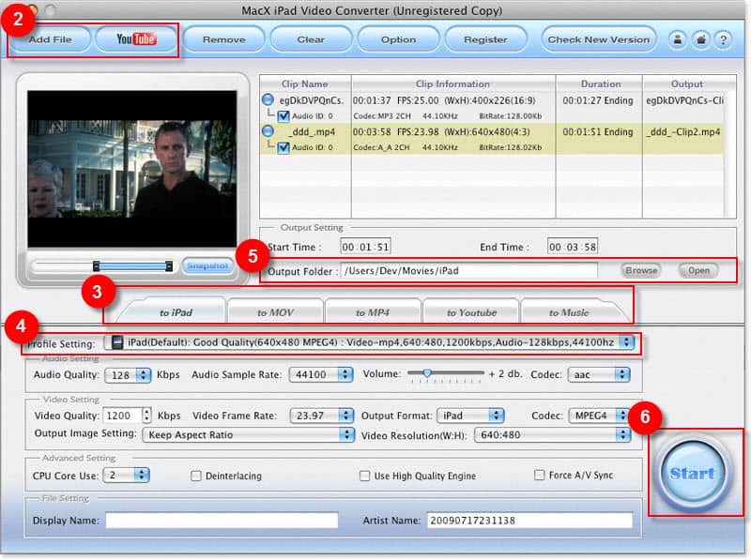Open the CPU Core Use dropdown
Viewport: 751px width, 560px height.
127,476
